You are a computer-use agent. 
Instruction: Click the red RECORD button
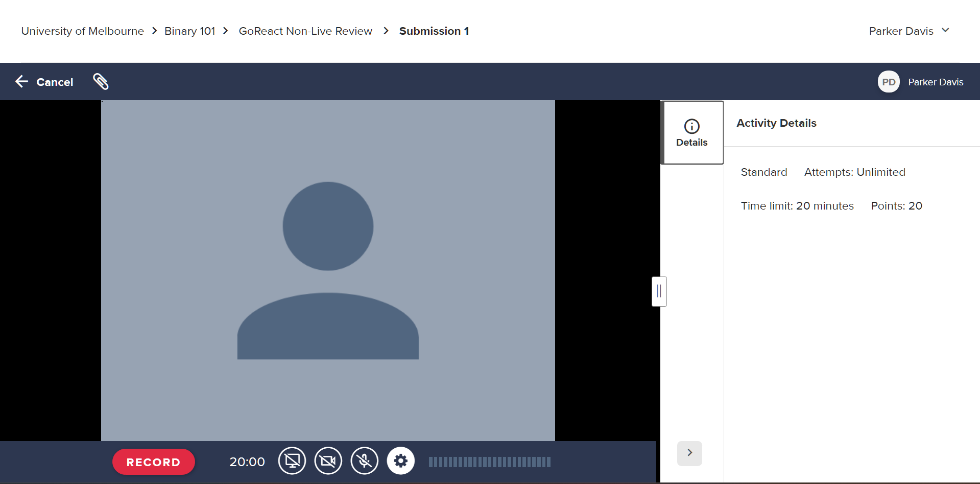(x=154, y=462)
